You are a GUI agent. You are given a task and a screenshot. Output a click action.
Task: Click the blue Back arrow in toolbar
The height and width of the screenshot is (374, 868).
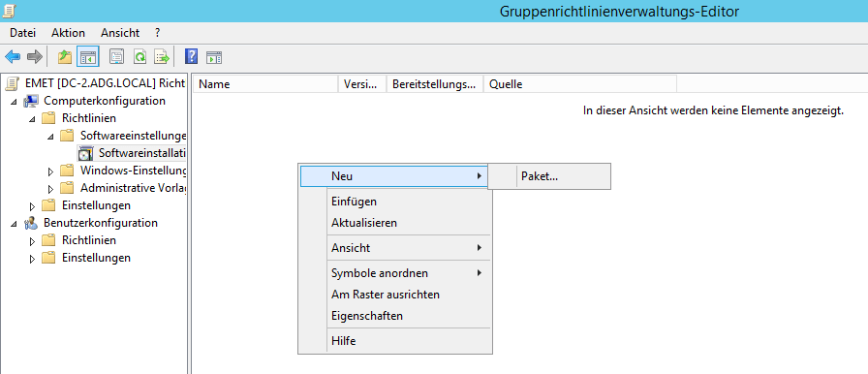(x=13, y=56)
